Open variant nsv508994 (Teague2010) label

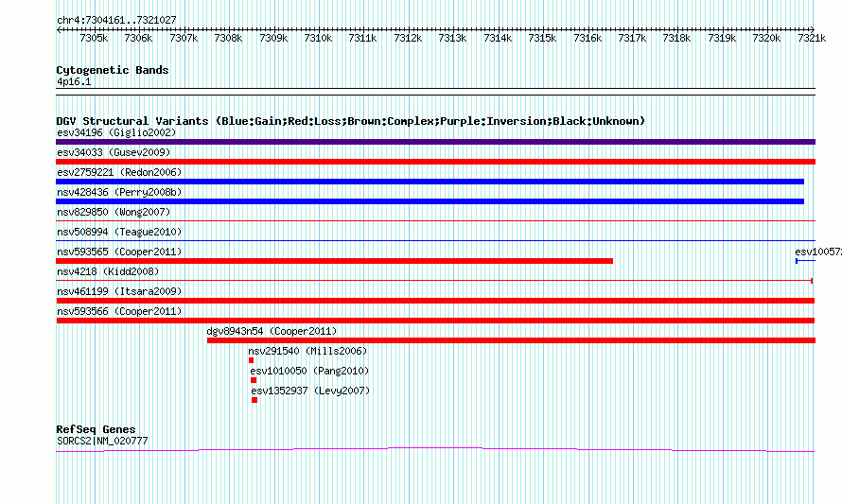point(119,232)
